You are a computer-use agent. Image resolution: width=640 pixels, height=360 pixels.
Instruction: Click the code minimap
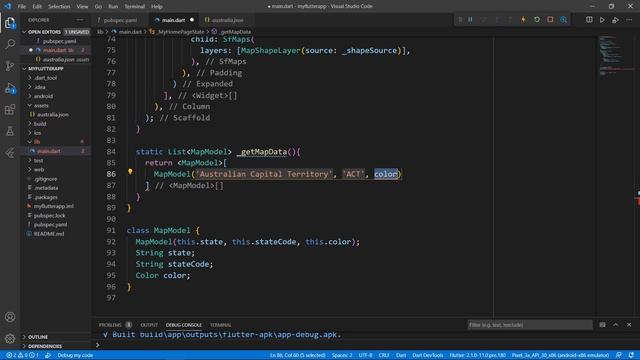616,56
